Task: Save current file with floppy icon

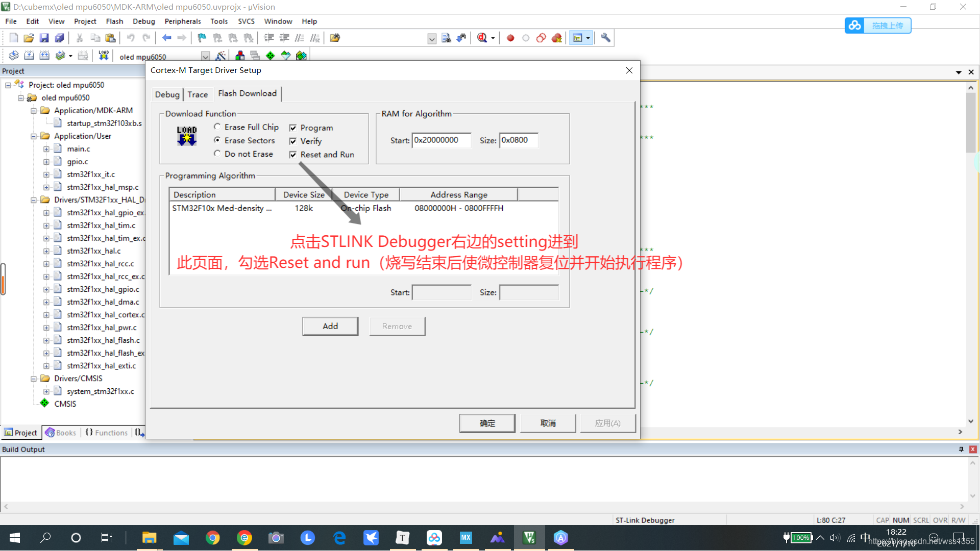Action: point(44,38)
